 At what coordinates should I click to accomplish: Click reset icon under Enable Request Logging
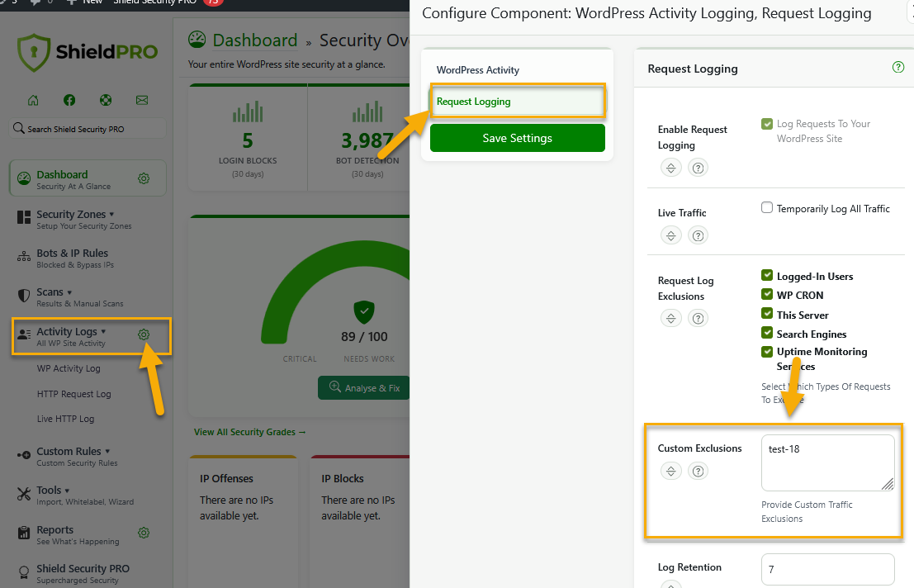point(671,168)
